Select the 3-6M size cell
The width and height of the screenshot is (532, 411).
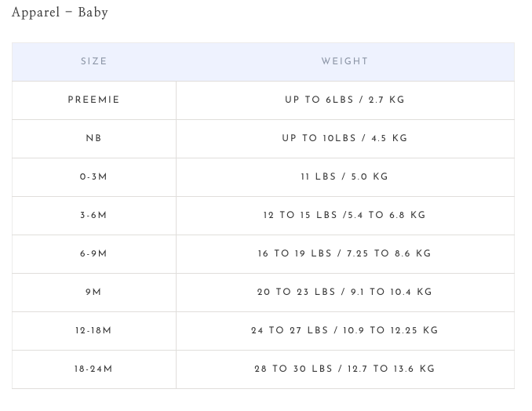click(x=93, y=216)
